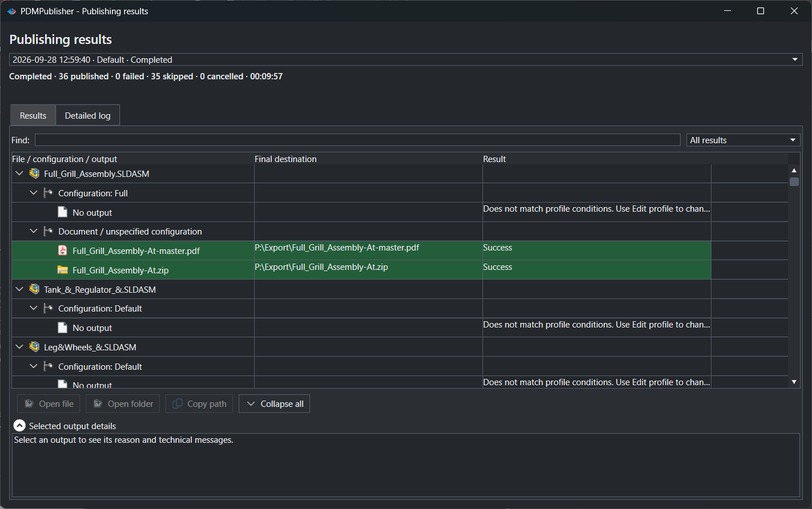Viewport: 812px width, 509px height.
Task: Click the selected output details text box
Action: (x=406, y=465)
